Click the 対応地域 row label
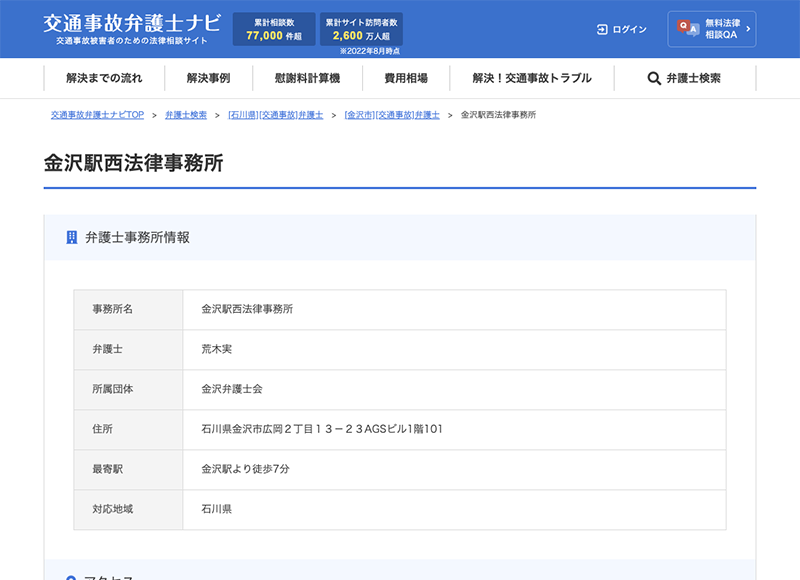 [x=112, y=509]
